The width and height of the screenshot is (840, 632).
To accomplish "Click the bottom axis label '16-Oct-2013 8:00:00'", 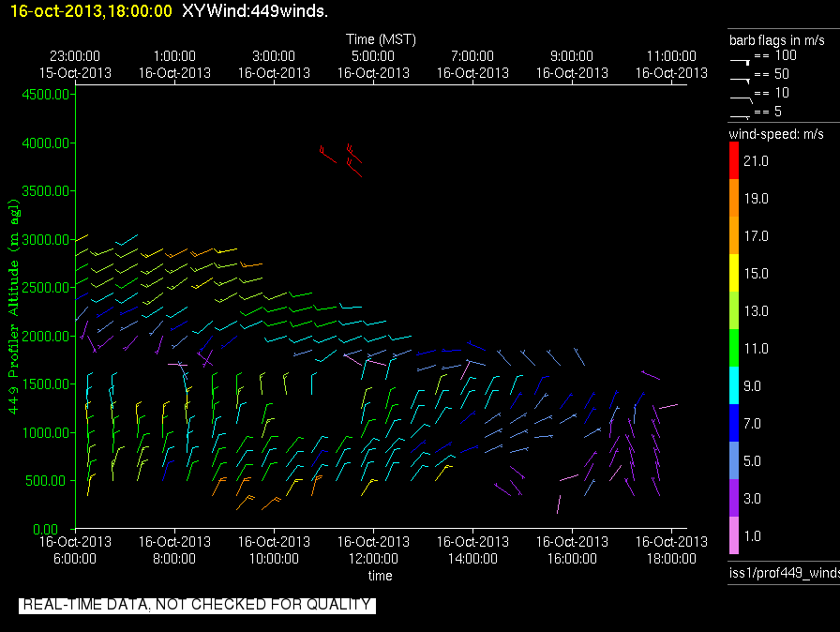I will click(174, 550).
